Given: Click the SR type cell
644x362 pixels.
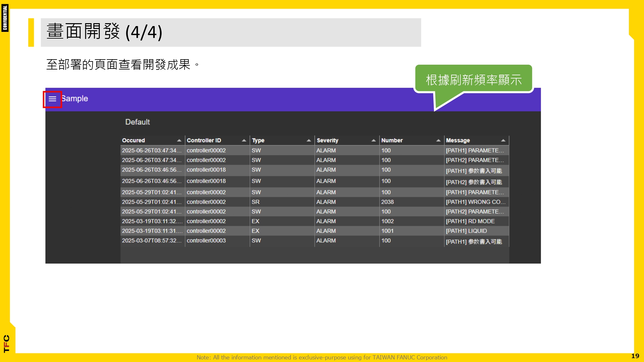Looking at the screenshot, I should (x=256, y=202).
